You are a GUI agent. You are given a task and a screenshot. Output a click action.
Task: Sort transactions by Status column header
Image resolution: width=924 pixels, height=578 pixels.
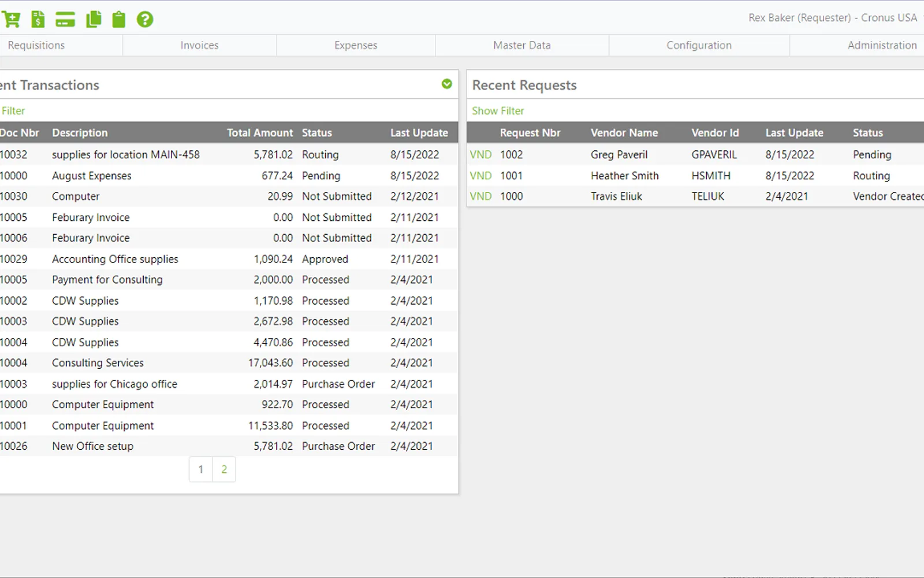(317, 133)
